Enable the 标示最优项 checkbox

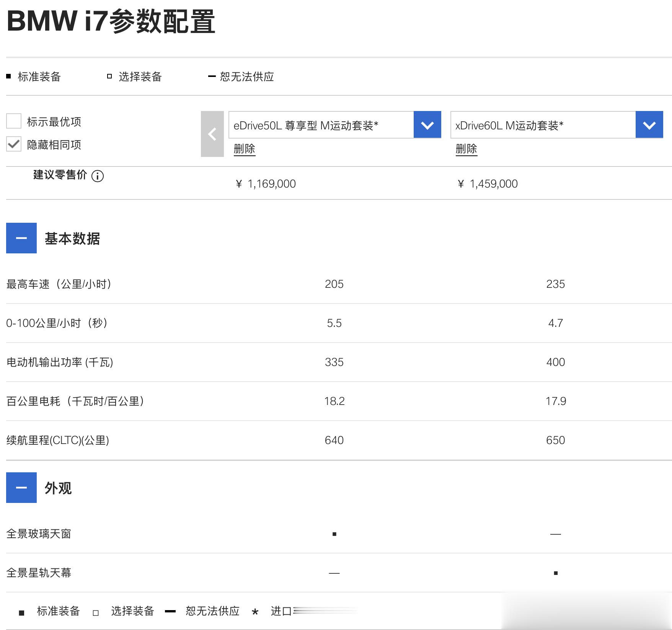14,121
